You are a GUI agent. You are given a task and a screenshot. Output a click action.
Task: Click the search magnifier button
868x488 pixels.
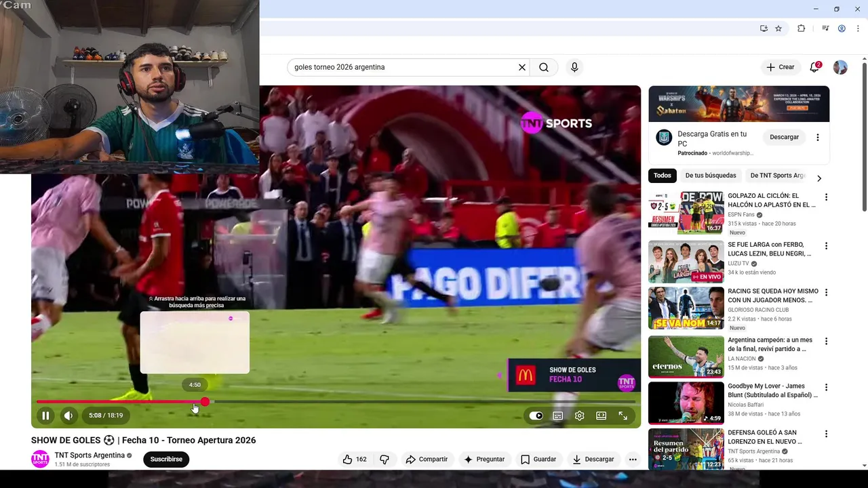[x=544, y=67]
